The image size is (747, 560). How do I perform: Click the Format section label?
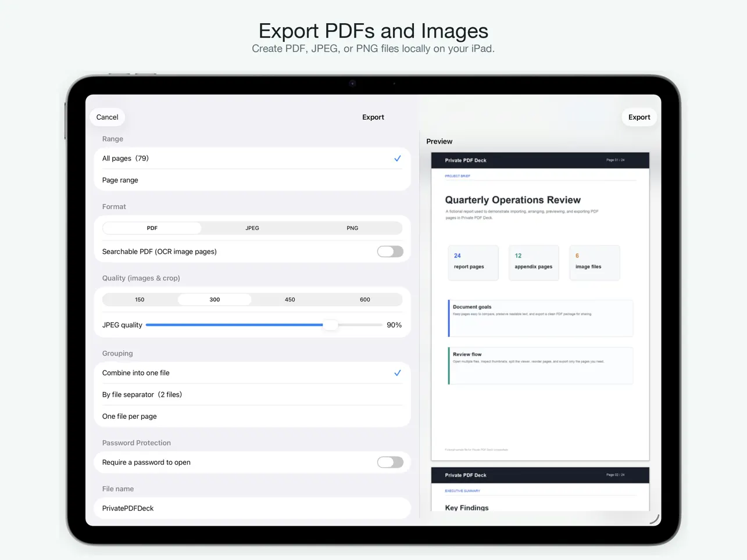pyautogui.click(x=114, y=207)
